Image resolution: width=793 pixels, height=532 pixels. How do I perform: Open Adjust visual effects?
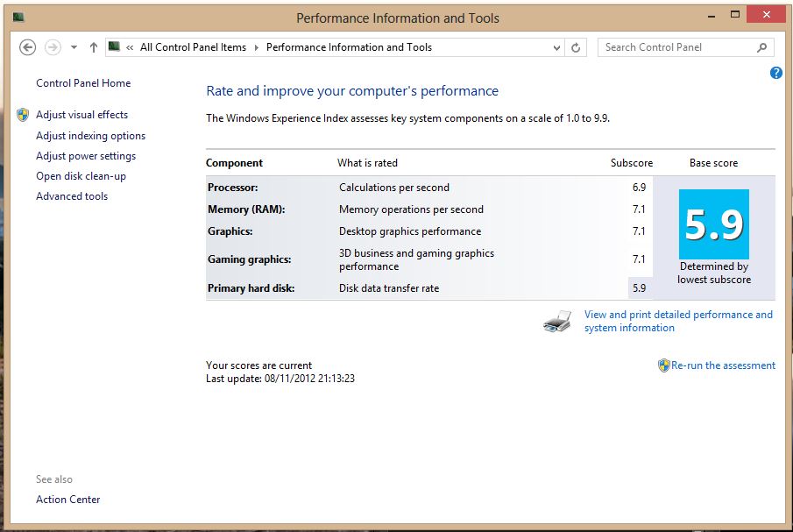(82, 115)
